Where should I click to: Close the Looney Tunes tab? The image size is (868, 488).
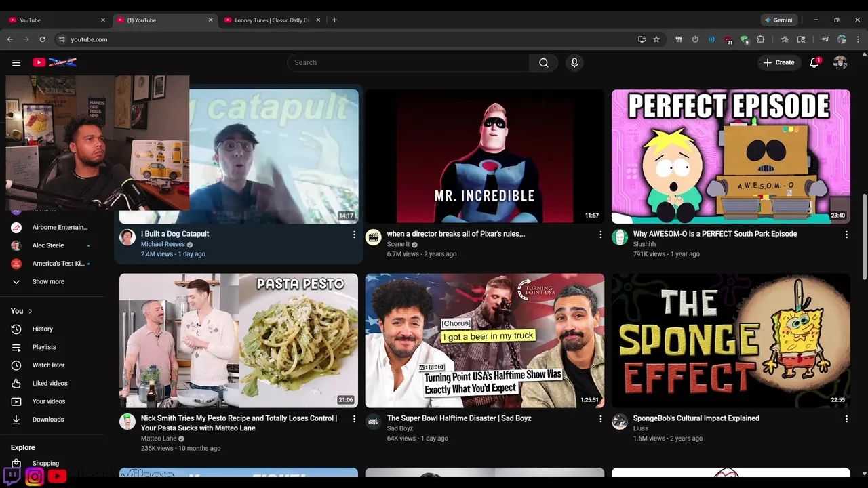pyautogui.click(x=318, y=20)
